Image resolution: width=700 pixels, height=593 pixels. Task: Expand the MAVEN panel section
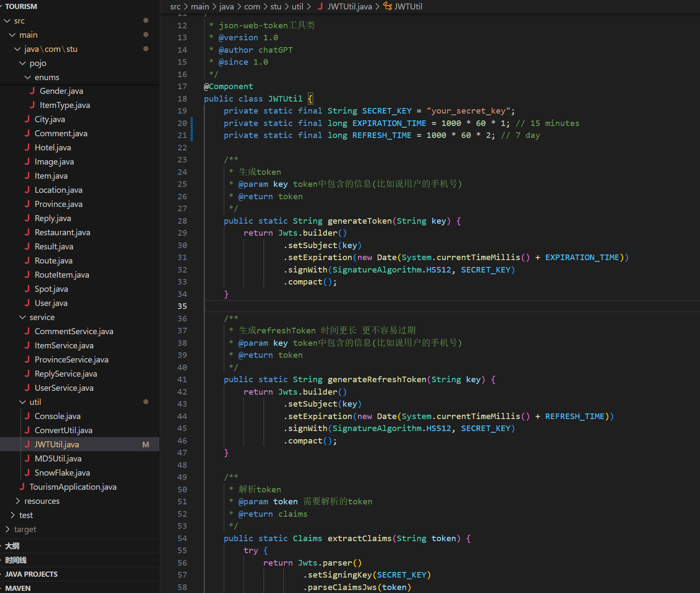(18, 588)
